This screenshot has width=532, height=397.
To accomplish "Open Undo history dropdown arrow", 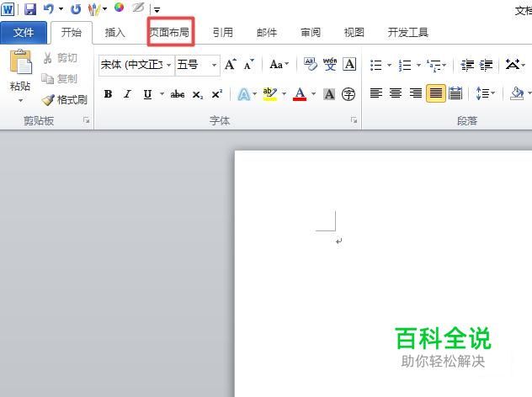I will [x=61, y=8].
